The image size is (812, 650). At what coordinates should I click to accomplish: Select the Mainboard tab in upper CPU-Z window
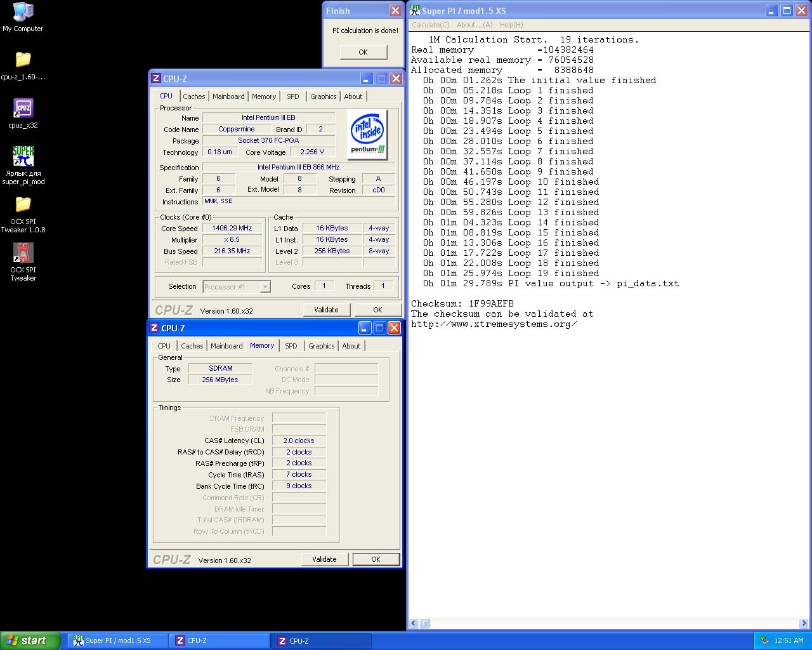coord(228,96)
